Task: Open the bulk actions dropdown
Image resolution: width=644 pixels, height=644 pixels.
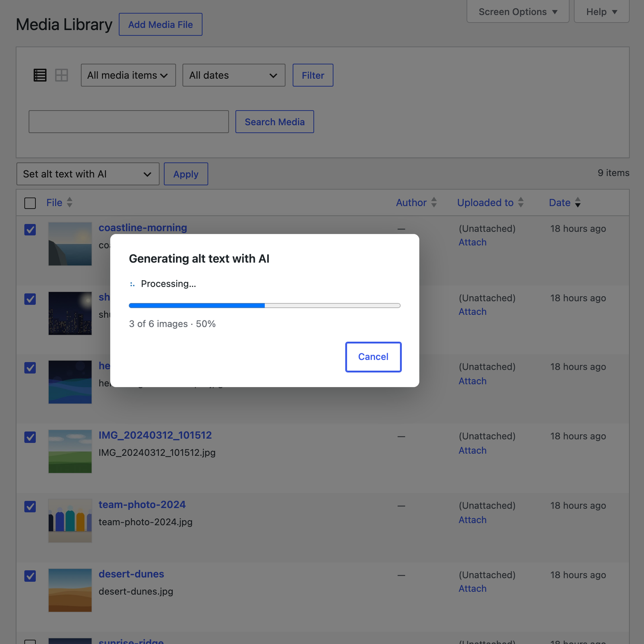Action: click(x=88, y=174)
